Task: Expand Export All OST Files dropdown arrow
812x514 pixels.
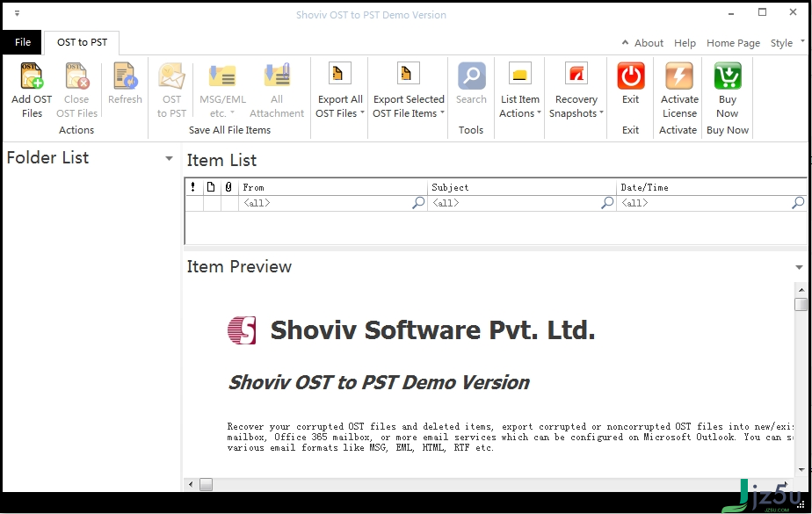Action: point(362,112)
